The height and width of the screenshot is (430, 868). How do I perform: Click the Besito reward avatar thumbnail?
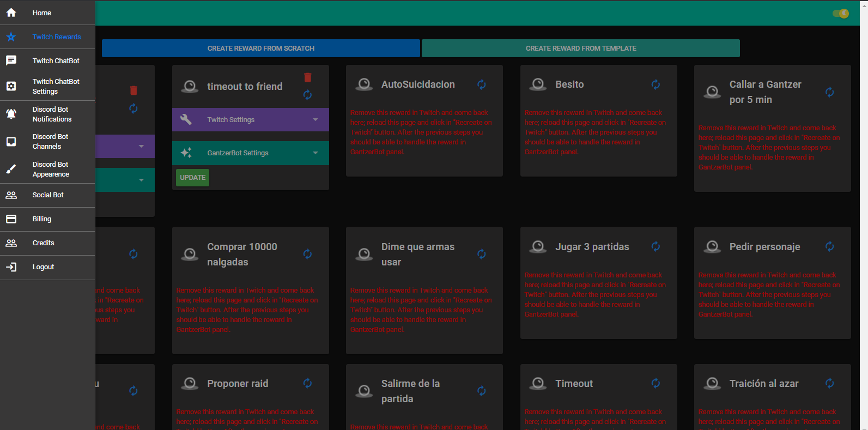[x=538, y=84]
